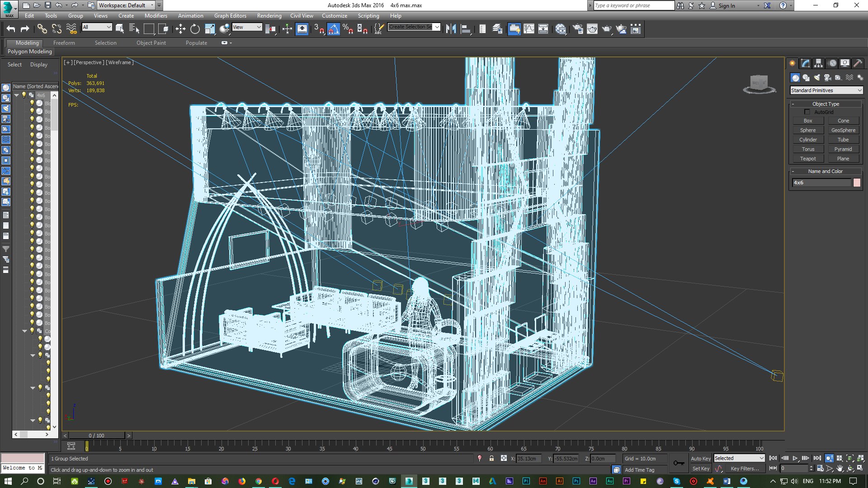868x488 pixels.
Task: Open the Rendering menu
Action: point(269,15)
